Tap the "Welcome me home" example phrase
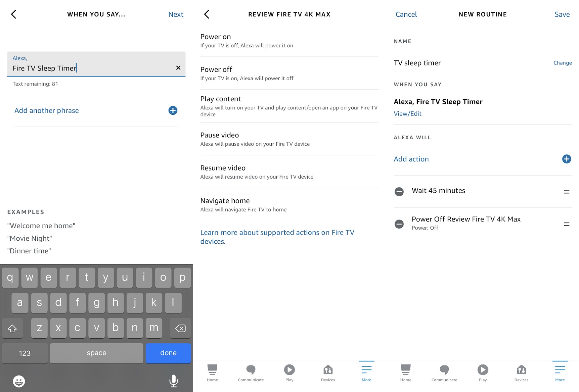The image size is (579, 392). pyautogui.click(x=41, y=226)
